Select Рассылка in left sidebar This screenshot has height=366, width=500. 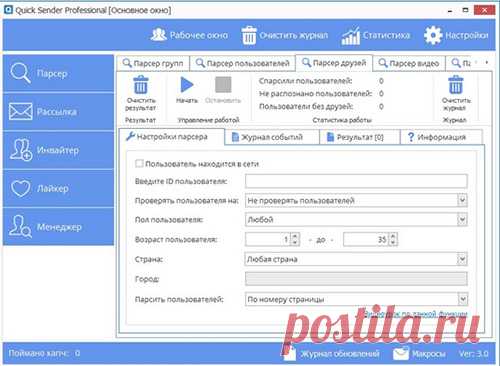58,111
